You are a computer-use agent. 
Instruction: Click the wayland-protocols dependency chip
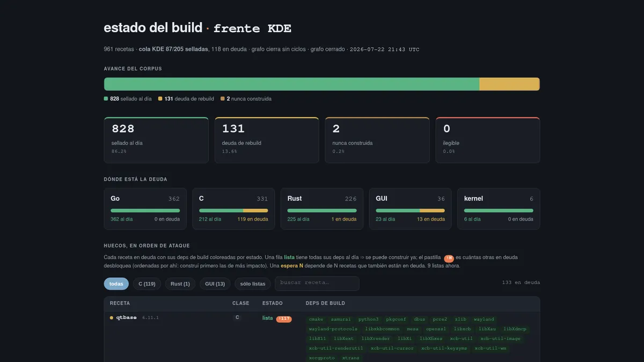[x=333, y=329]
